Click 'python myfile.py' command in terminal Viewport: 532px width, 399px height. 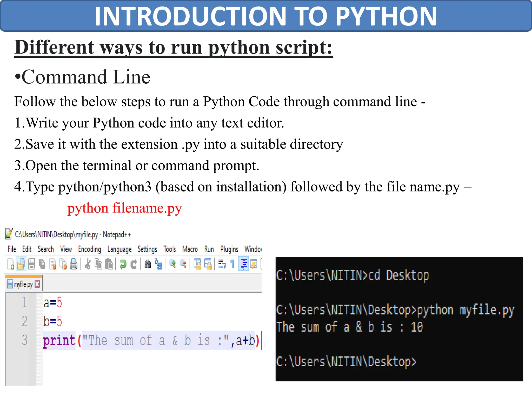click(465, 310)
